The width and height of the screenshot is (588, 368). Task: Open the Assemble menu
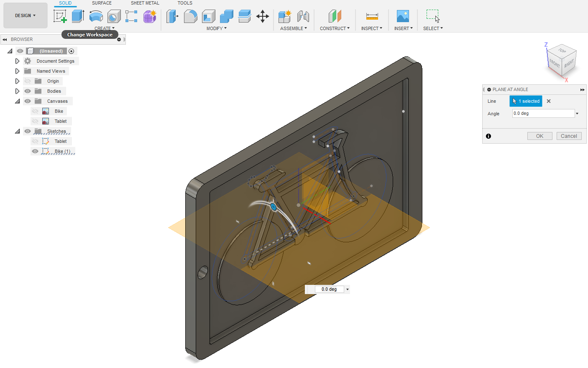tap(294, 28)
